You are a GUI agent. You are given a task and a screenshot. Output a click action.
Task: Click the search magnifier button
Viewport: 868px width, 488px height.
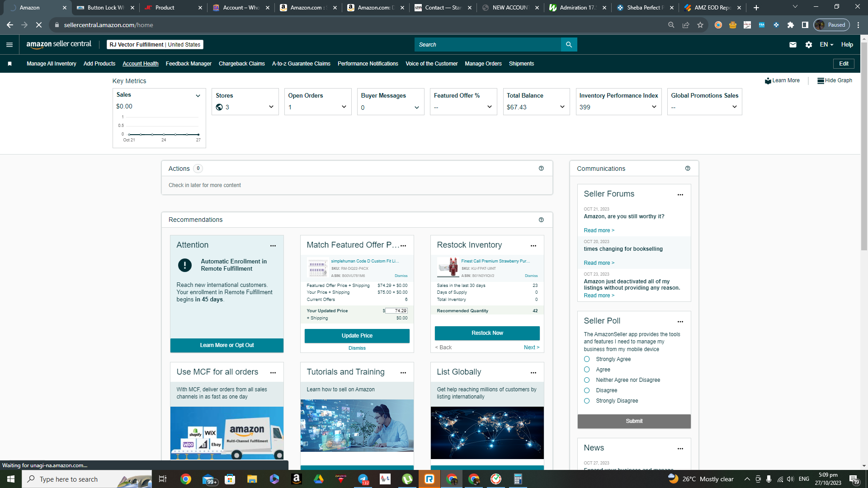tap(569, 45)
